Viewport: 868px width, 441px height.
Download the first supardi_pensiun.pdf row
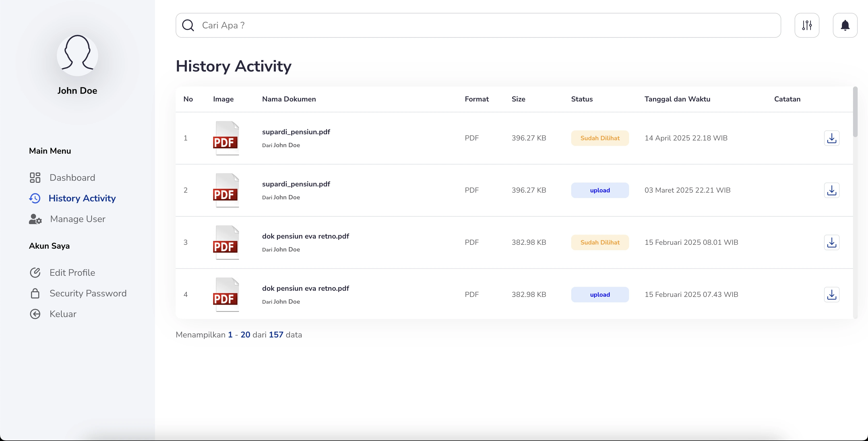point(831,138)
